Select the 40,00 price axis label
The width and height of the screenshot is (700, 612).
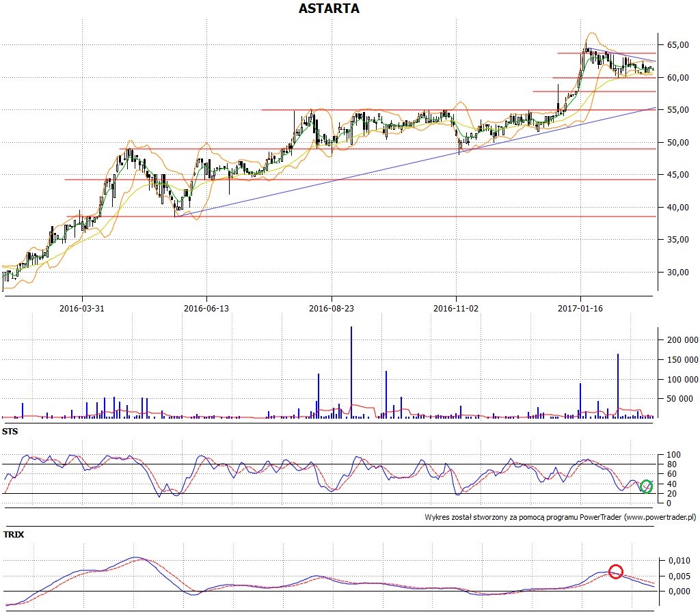click(678, 208)
